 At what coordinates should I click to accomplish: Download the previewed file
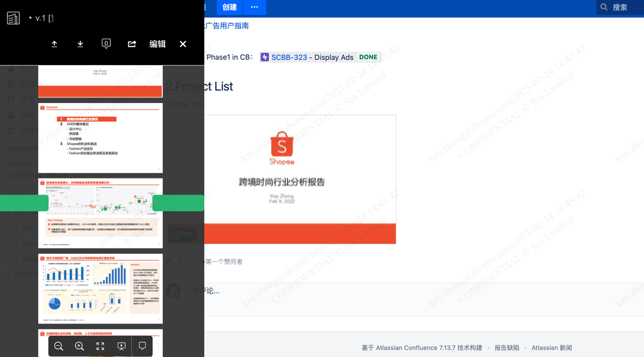pyautogui.click(x=80, y=44)
